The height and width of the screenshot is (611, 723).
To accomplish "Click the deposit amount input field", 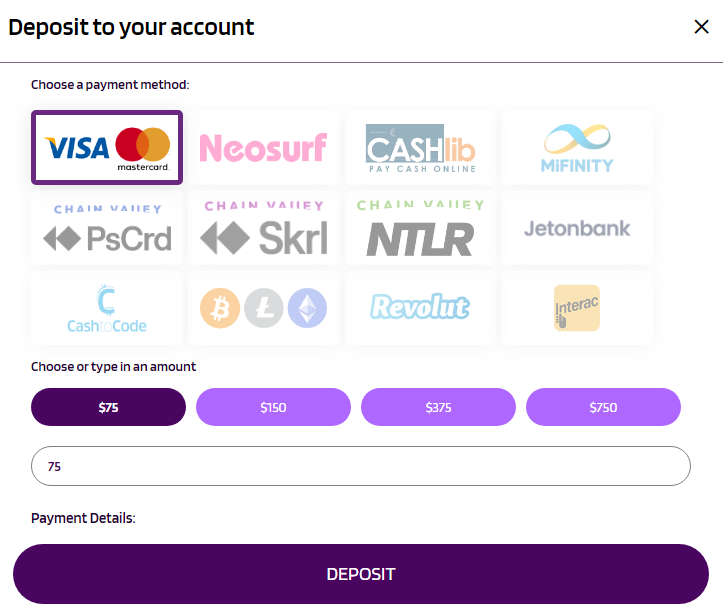I will point(360,466).
